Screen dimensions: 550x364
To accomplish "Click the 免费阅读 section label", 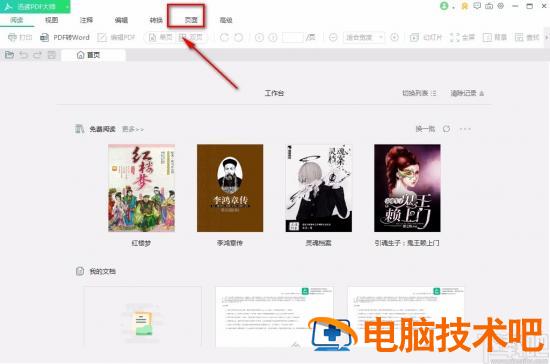I will (x=102, y=129).
